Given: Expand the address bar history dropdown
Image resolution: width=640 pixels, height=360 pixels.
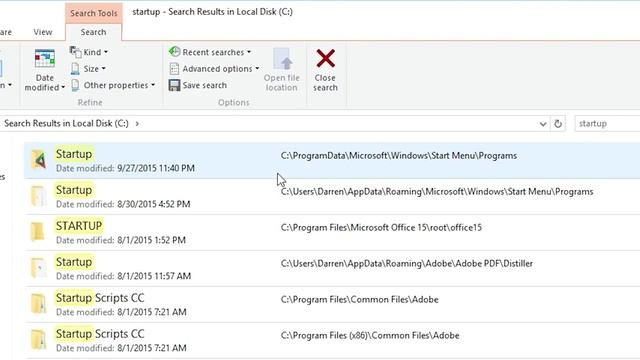Looking at the screenshot, I should [x=543, y=124].
